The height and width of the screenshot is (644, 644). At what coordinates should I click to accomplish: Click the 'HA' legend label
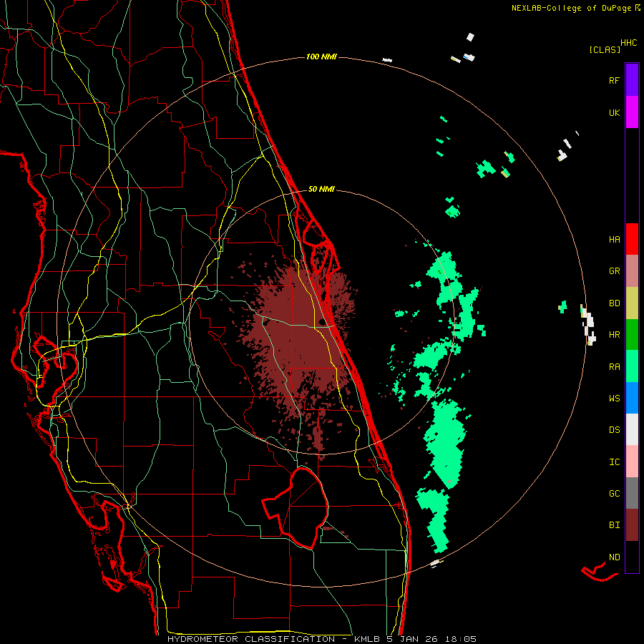pyautogui.click(x=614, y=239)
